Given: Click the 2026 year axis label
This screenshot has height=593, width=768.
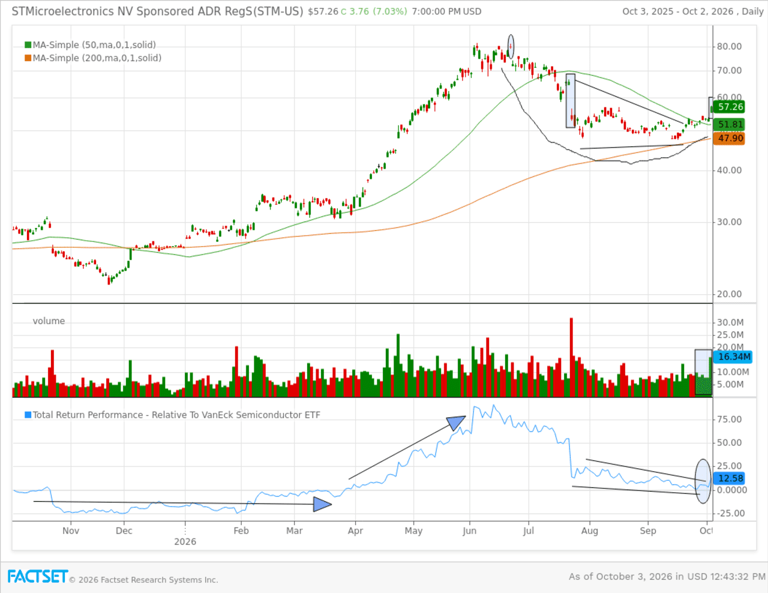Looking at the screenshot, I should coord(185,542).
